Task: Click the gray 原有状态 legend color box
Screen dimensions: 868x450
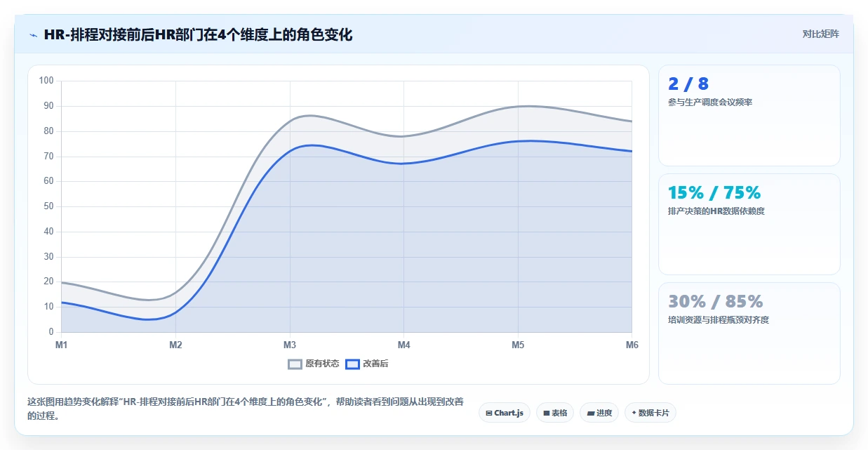Action: (x=295, y=364)
